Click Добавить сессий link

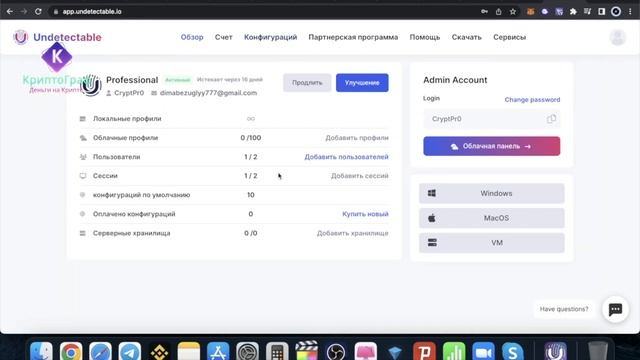point(360,176)
